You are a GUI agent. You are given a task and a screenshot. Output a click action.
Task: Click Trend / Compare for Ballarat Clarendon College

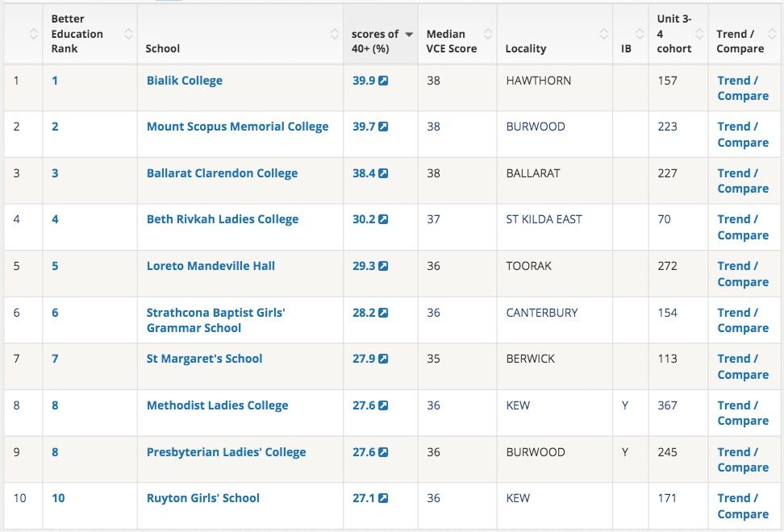coord(742,181)
